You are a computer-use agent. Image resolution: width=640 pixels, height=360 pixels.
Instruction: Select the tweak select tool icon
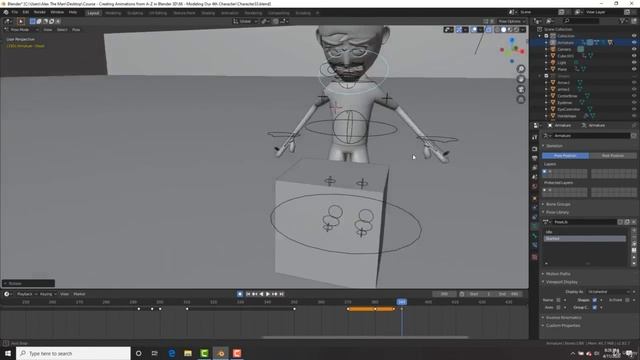pyautogui.click(x=20, y=21)
